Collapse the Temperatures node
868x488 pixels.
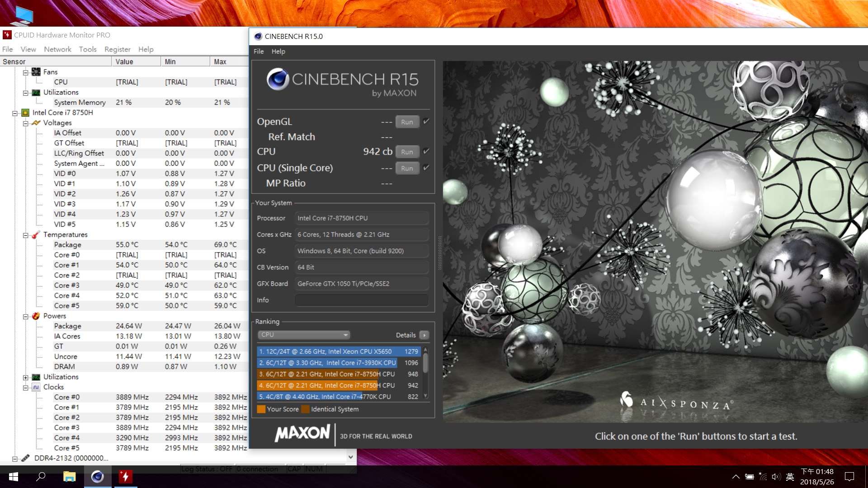click(x=26, y=235)
